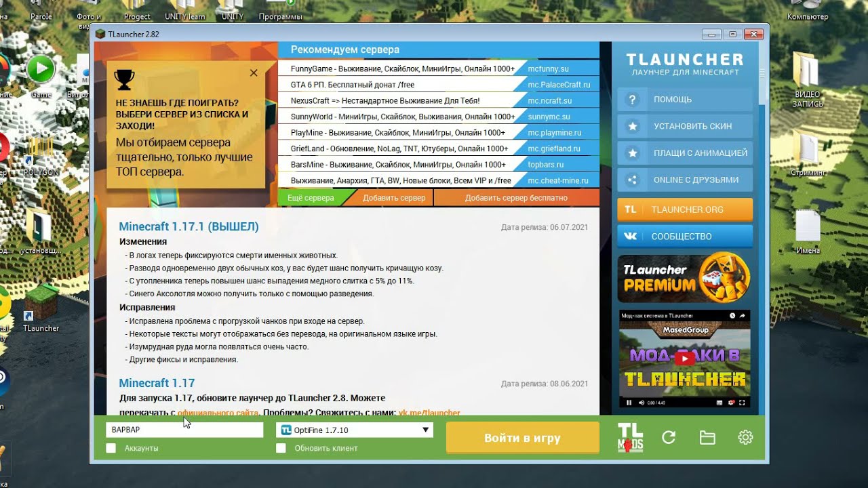Open the Сообщество VK button
The image size is (868, 488).
pyautogui.click(x=685, y=237)
